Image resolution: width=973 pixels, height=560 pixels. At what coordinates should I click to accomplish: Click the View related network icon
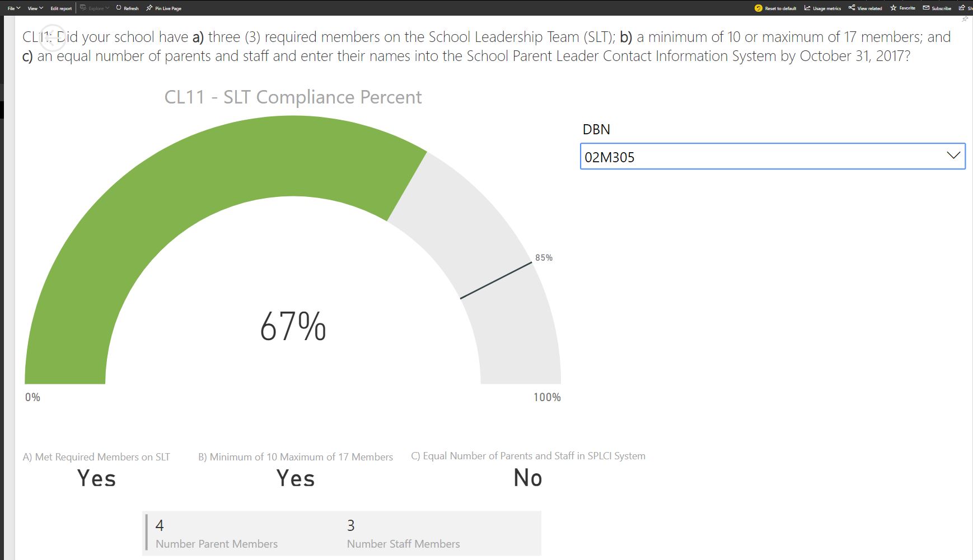(x=852, y=8)
